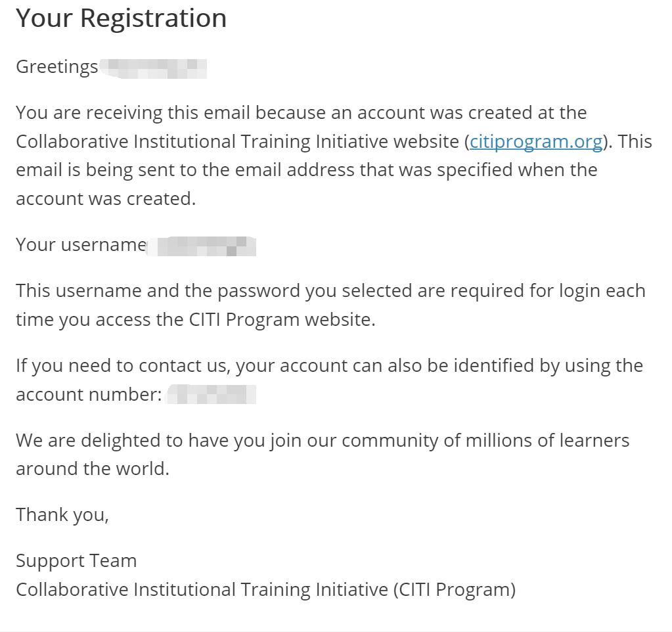Click the line starting "If you need to contact us"
Screen dimensions: 672x632
[x=330, y=367]
